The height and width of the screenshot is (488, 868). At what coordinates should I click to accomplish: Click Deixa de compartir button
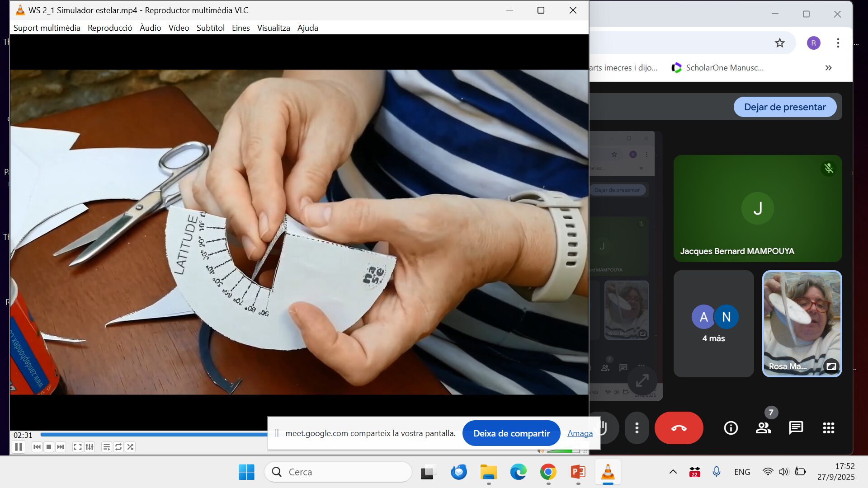click(x=511, y=433)
